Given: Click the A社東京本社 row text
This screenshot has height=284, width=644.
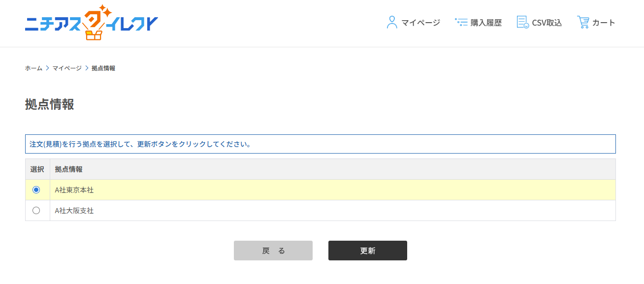Looking at the screenshot, I should [x=74, y=190].
